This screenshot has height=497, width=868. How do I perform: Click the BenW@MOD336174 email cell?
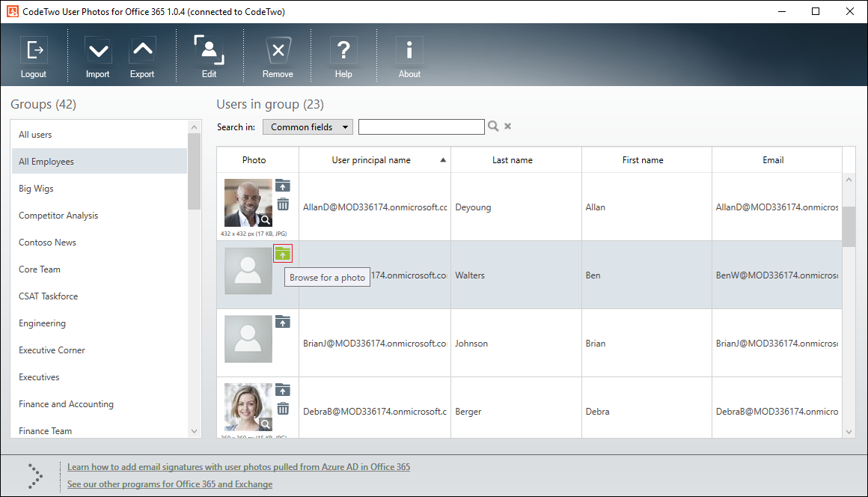(777, 275)
